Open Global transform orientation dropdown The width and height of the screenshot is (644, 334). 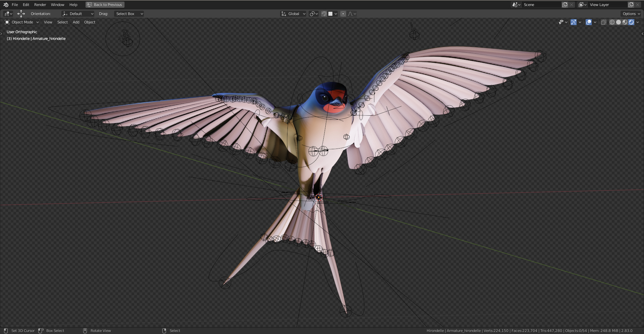[x=293, y=14]
